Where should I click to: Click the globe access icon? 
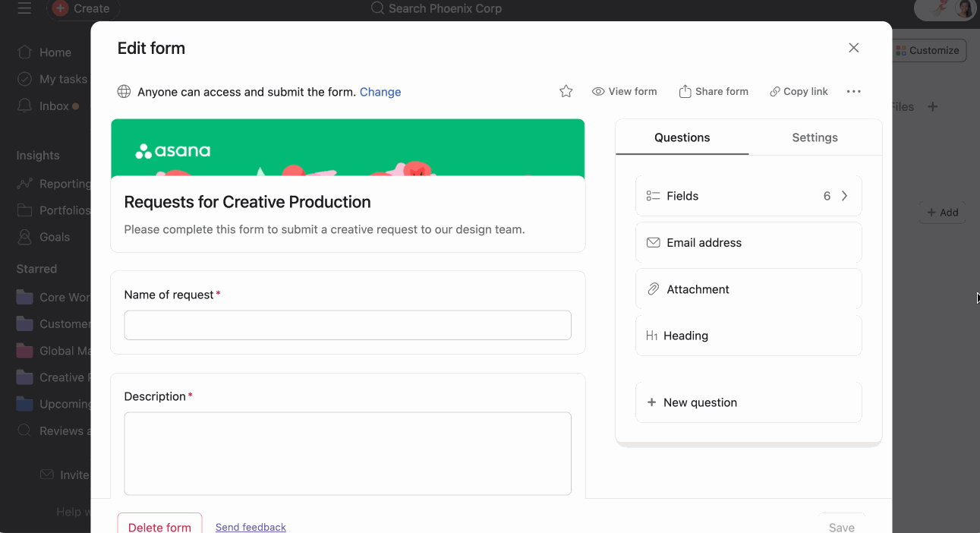click(x=124, y=91)
